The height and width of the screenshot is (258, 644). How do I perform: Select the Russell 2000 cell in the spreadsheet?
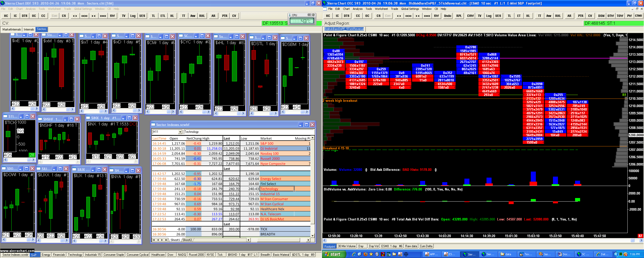click(x=277, y=159)
